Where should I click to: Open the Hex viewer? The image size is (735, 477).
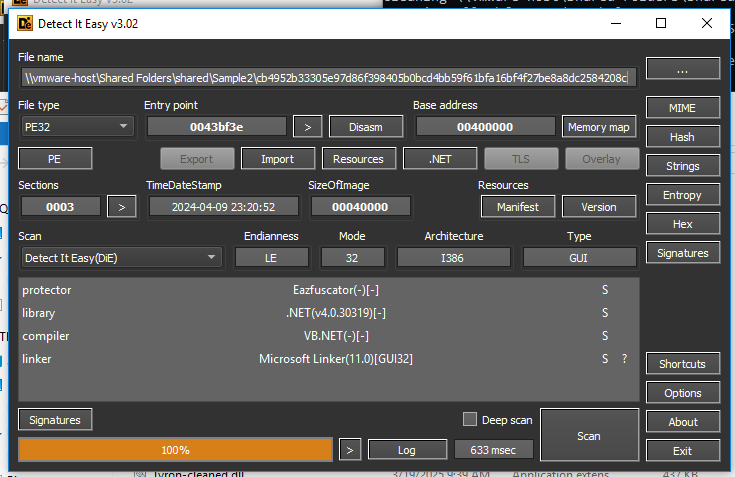pyautogui.click(x=682, y=224)
